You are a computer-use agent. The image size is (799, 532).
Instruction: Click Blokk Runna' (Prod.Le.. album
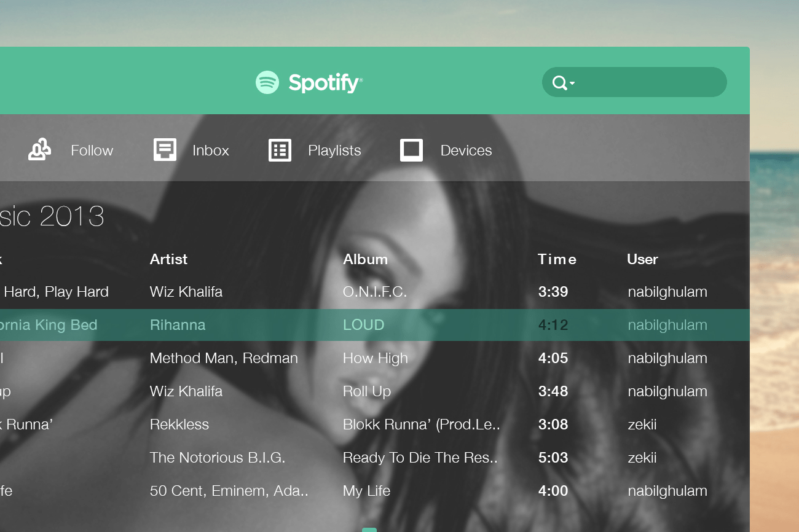421,424
